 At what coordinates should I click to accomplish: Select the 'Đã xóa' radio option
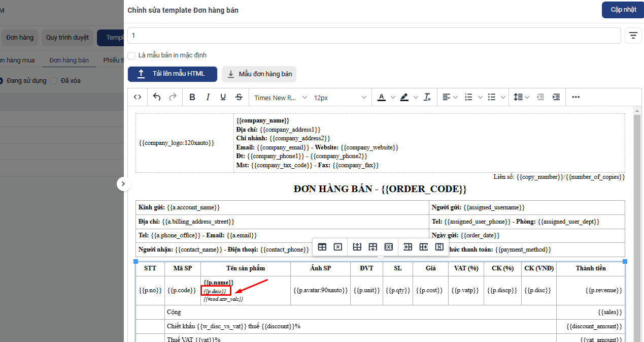point(54,80)
